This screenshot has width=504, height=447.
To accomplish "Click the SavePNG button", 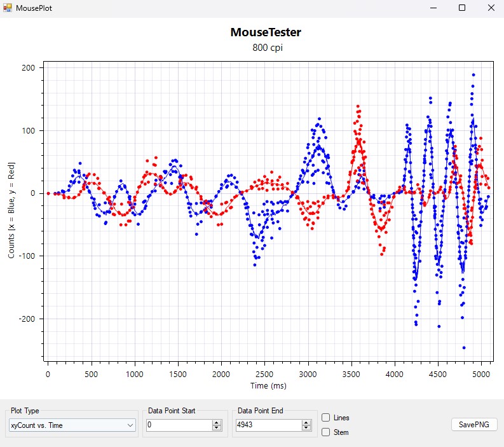I will [473, 425].
